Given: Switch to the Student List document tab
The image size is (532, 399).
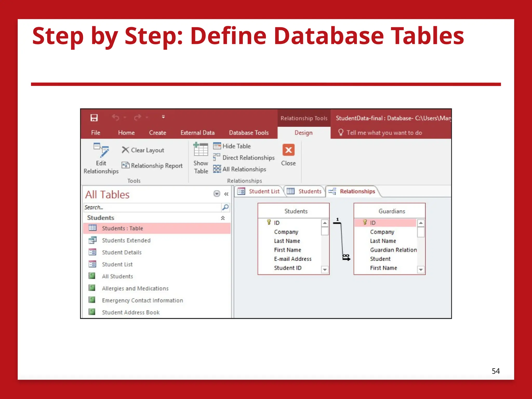Looking at the screenshot, I should pos(258,191).
